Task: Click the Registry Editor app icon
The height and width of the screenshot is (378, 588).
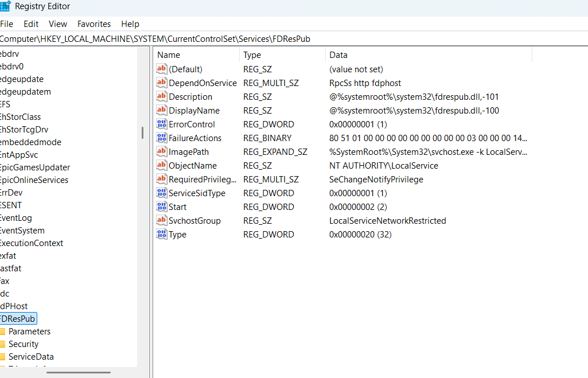Action: tap(5, 6)
